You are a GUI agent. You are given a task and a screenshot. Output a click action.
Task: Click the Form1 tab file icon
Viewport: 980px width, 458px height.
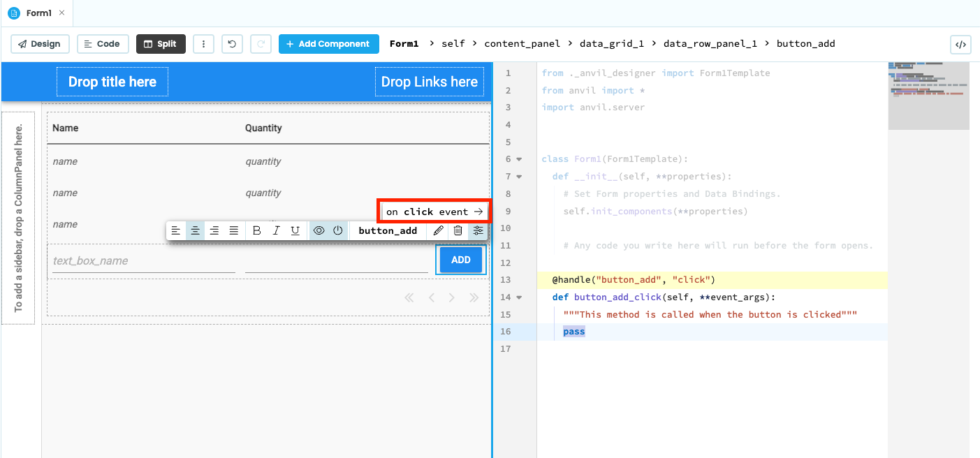pos(14,13)
